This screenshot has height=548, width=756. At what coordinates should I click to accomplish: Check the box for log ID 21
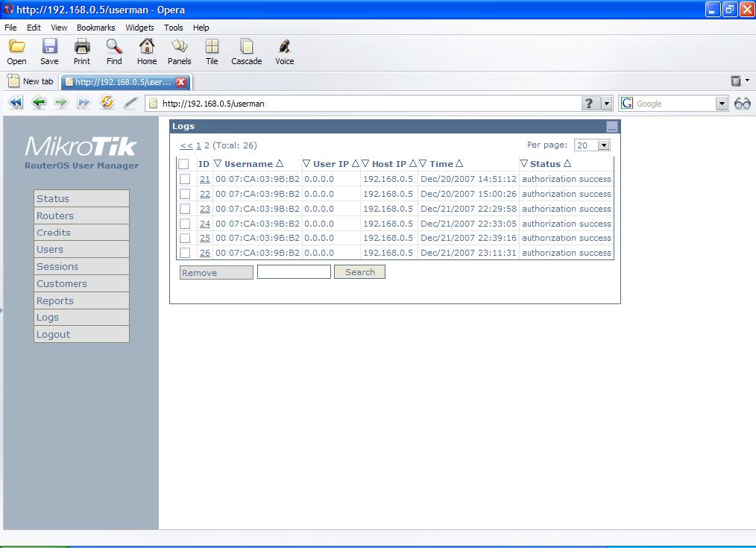(185, 179)
